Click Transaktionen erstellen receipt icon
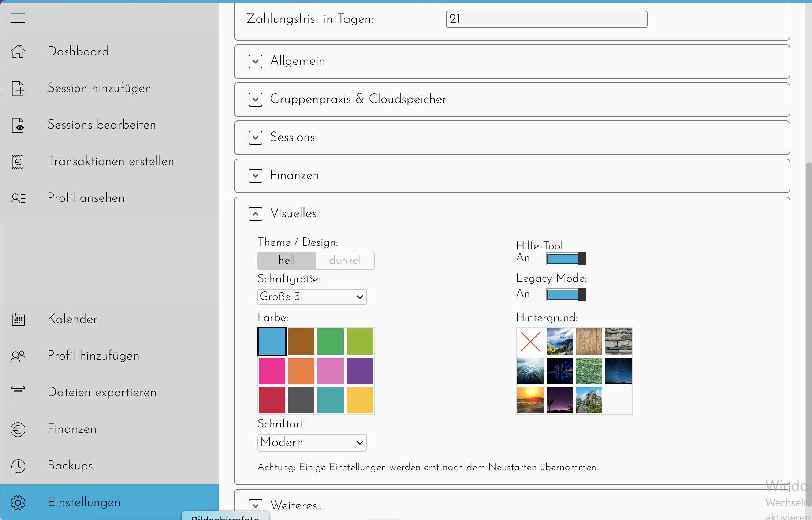Screen dimensions: 812x520 click(18, 161)
